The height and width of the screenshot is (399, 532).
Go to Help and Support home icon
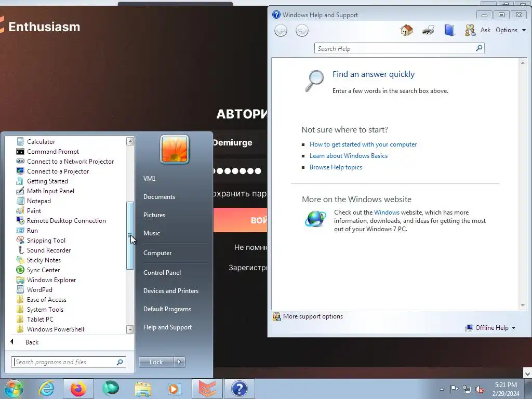tap(406, 30)
